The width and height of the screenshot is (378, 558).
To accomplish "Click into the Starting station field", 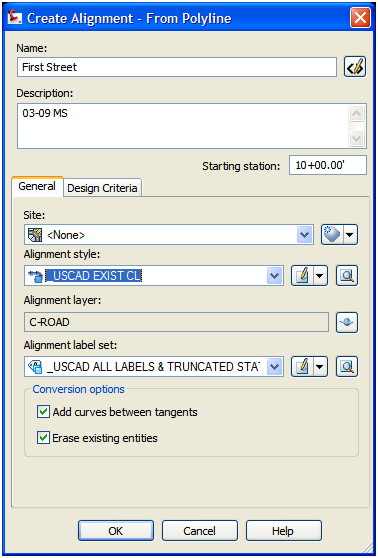I will point(327,165).
